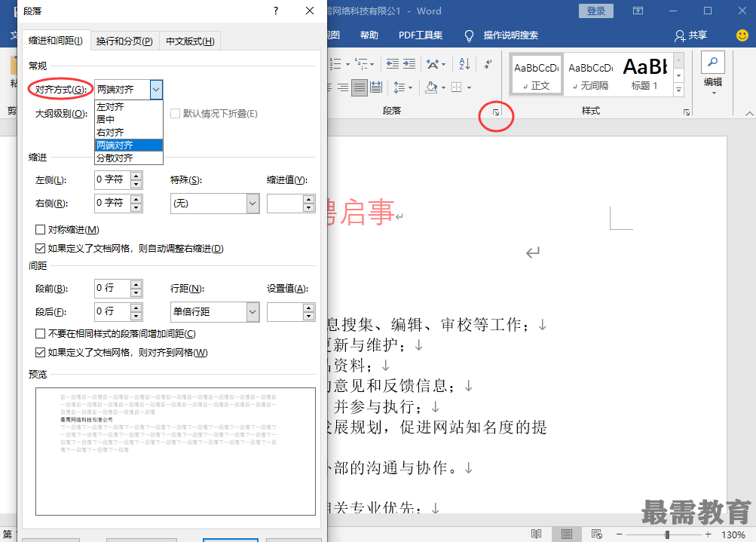The width and height of the screenshot is (756, 542).
Task: Click the smiley feedback icon
Action: 742,35
